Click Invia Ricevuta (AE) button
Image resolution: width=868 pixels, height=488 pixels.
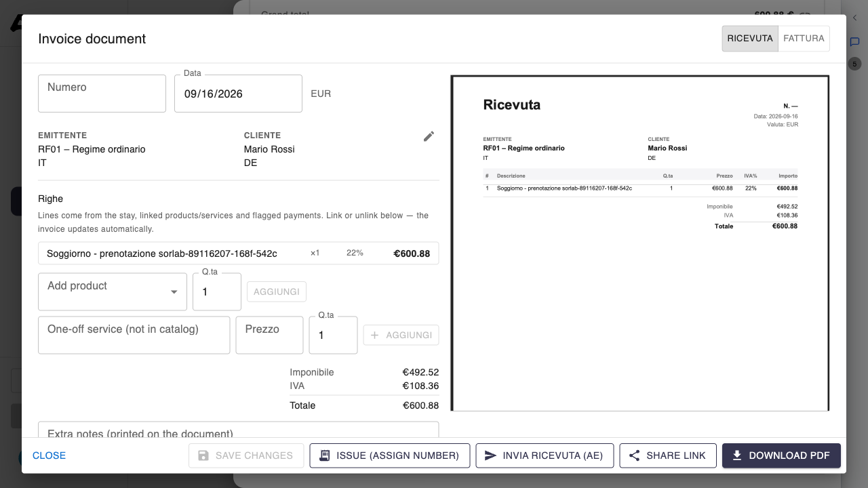[x=545, y=455]
